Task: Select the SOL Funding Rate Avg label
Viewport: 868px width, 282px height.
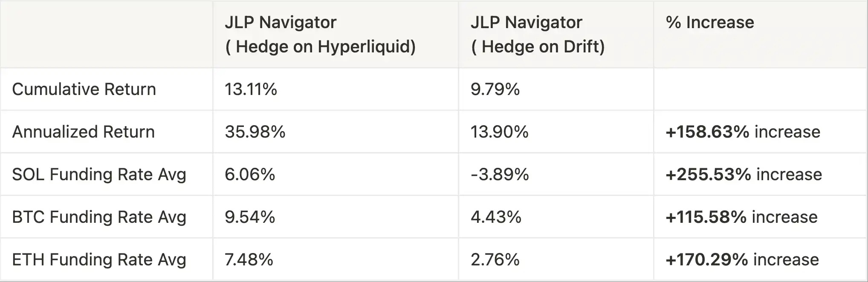Action: point(99,175)
